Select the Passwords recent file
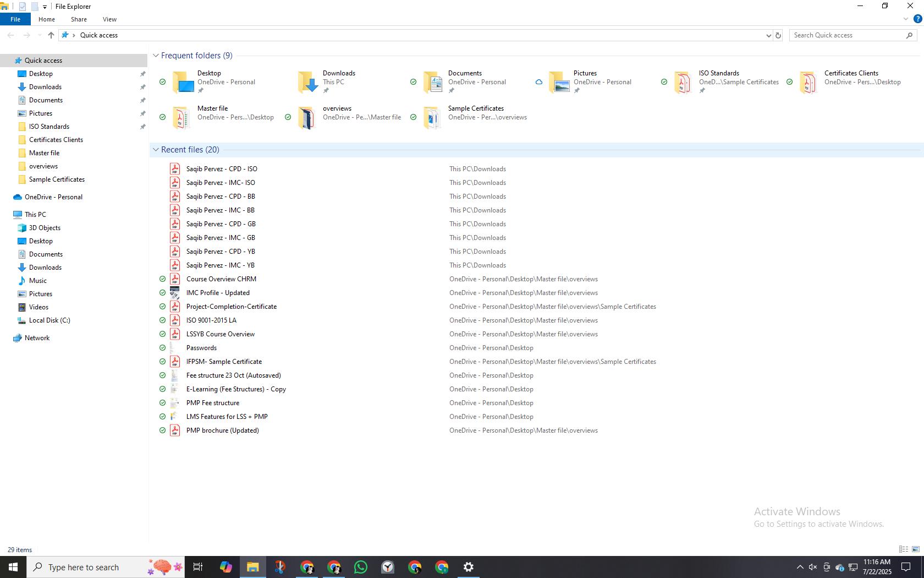 click(x=201, y=348)
